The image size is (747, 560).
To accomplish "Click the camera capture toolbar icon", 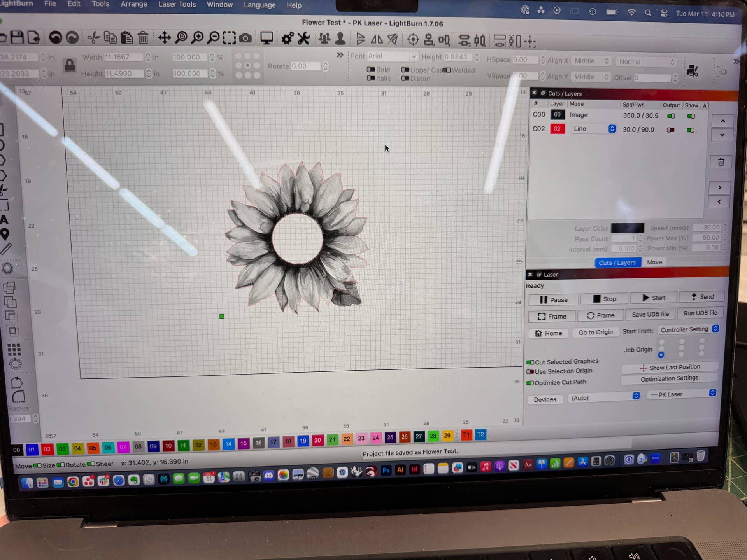I will click(245, 38).
